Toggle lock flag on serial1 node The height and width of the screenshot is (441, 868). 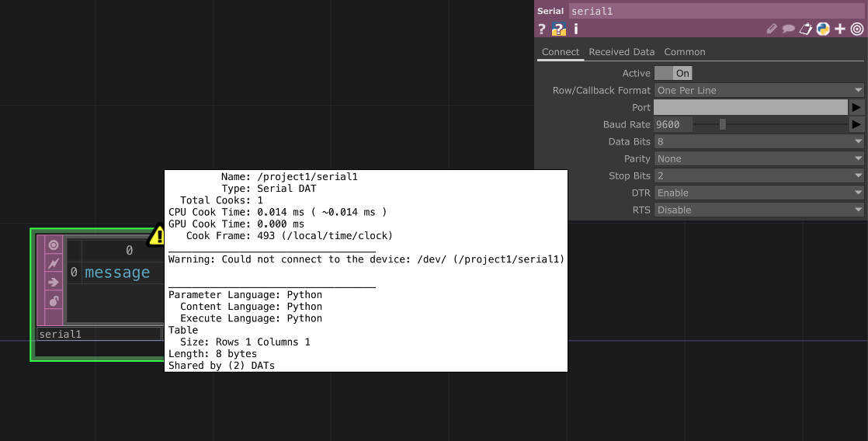tap(54, 301)
